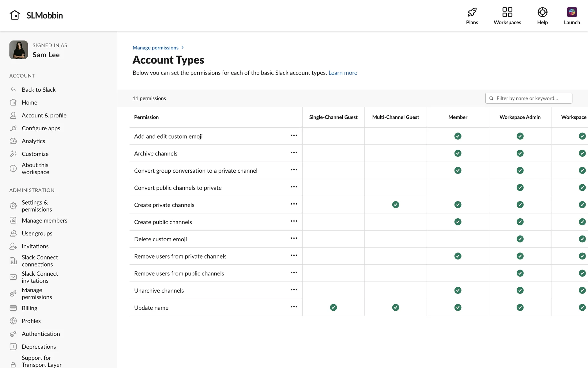Click the Learn more link
The width and height of the screenshot is (588, 368).
click(343, 73)
